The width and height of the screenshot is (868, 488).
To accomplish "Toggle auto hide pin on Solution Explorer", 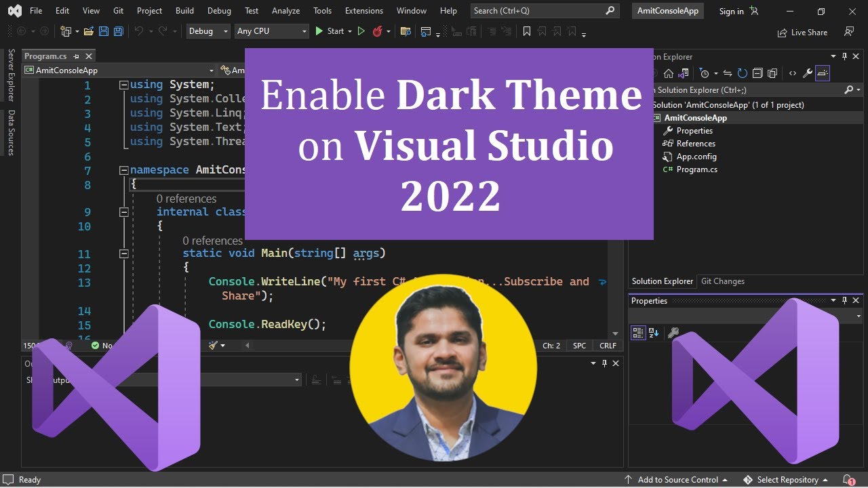I will pos(844,56).
